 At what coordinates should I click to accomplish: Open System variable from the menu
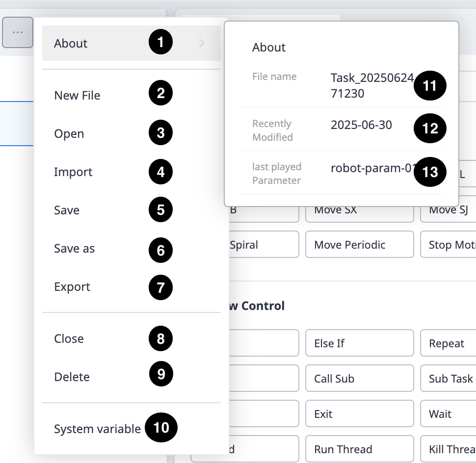click(x=97, y=429)
